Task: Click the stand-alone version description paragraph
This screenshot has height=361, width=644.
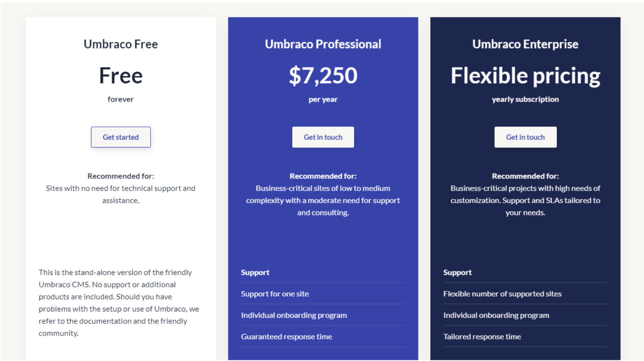Action: click(x=118, y=303)
